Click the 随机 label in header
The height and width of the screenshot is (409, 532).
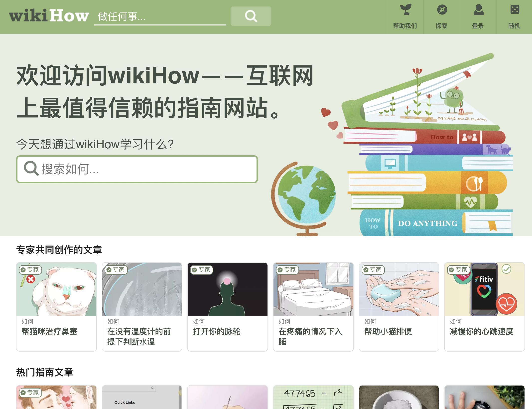(515, 26)
